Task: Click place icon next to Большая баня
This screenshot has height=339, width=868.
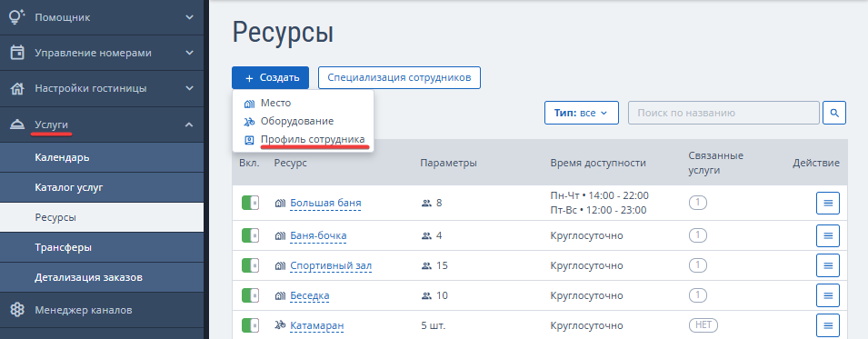Action: click(x=280, y=204)
